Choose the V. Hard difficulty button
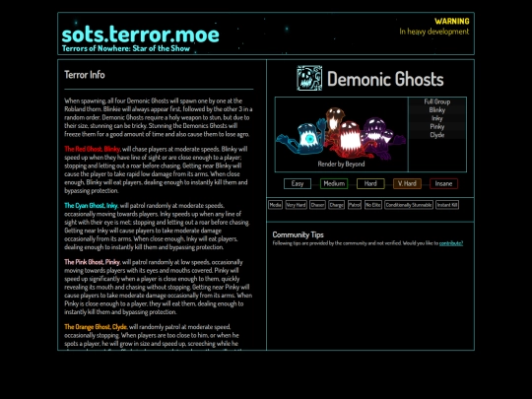Viewport: 532px width, 399px height. coord(407,183)
